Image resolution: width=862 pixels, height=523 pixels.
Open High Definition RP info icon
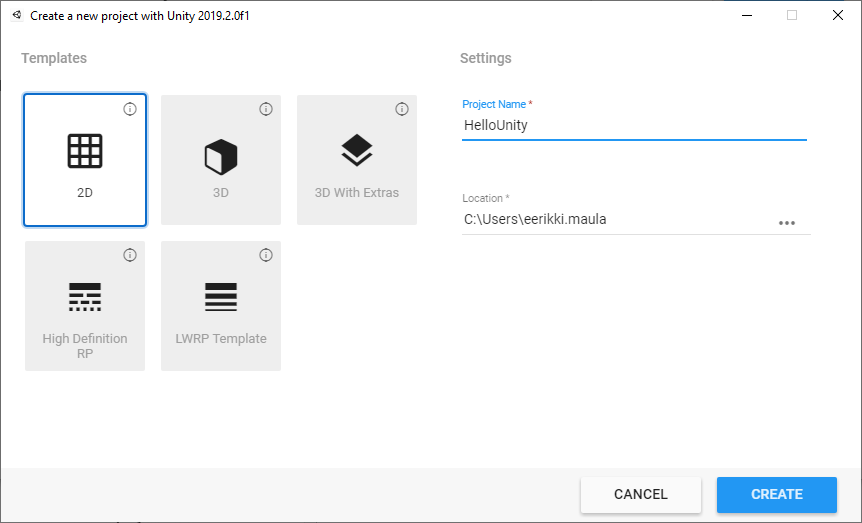click(x=130, y=255)
